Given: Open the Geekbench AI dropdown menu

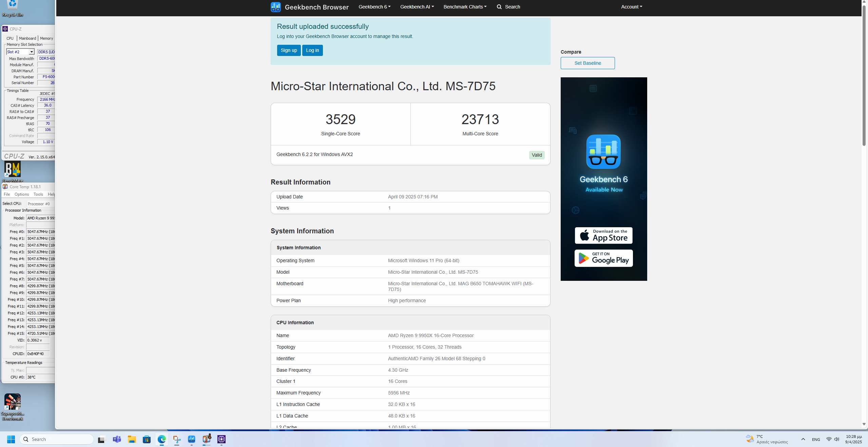Looking at the screenshot, I should pos(417,7).
